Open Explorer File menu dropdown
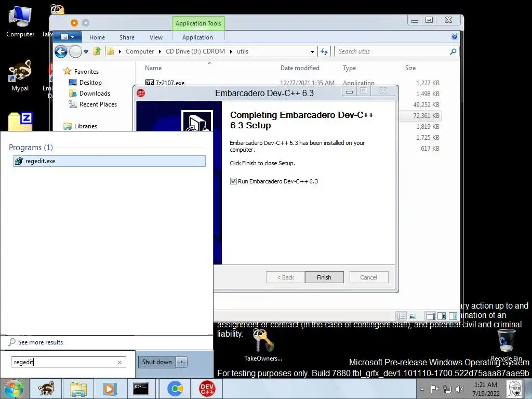The height and width of the screenshot is (399, 532). 68,37
